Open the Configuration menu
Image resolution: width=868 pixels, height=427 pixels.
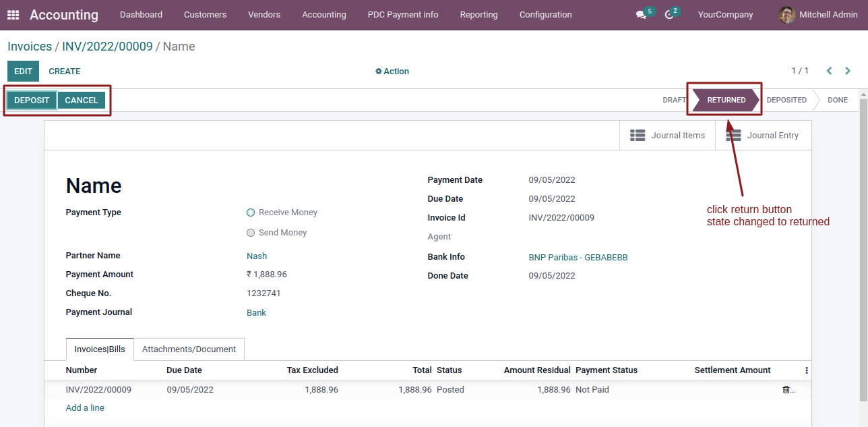[546, 15]
